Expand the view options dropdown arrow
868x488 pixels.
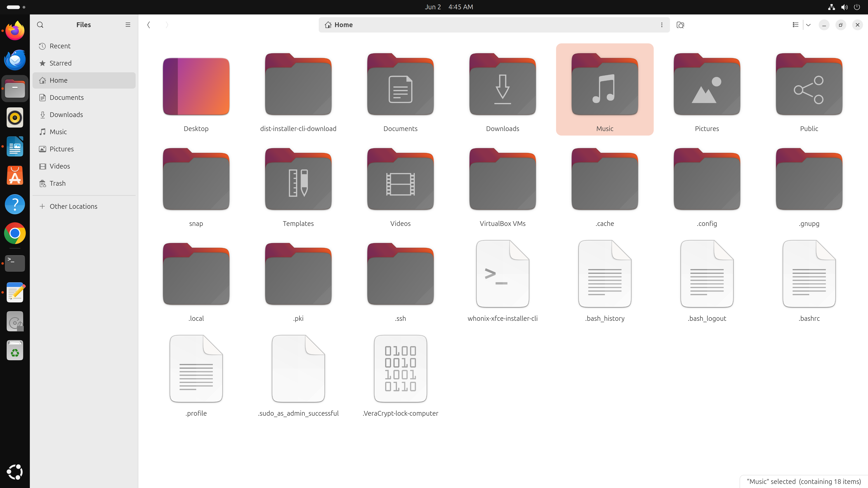(808, 25)
